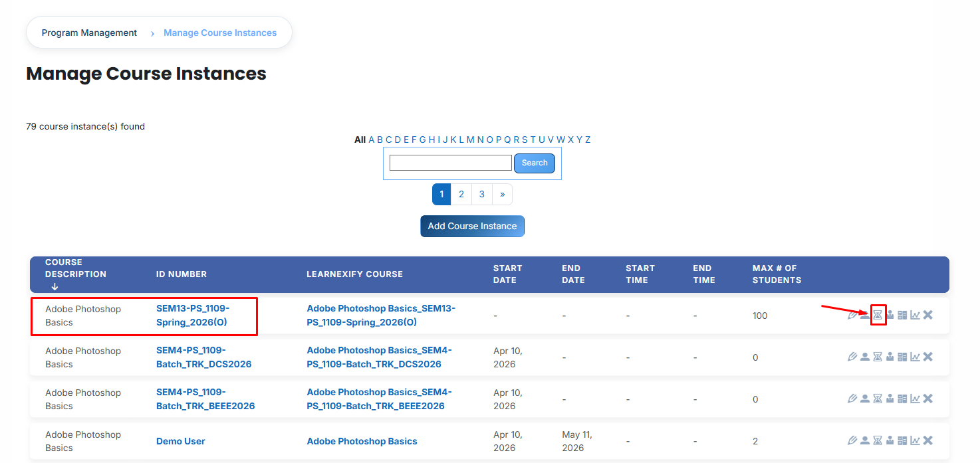The image size is (980, 463).
Task: Open the line chart icon for SEM13-PS_1109-Spring_2026(O)
Action: point(916,315)
